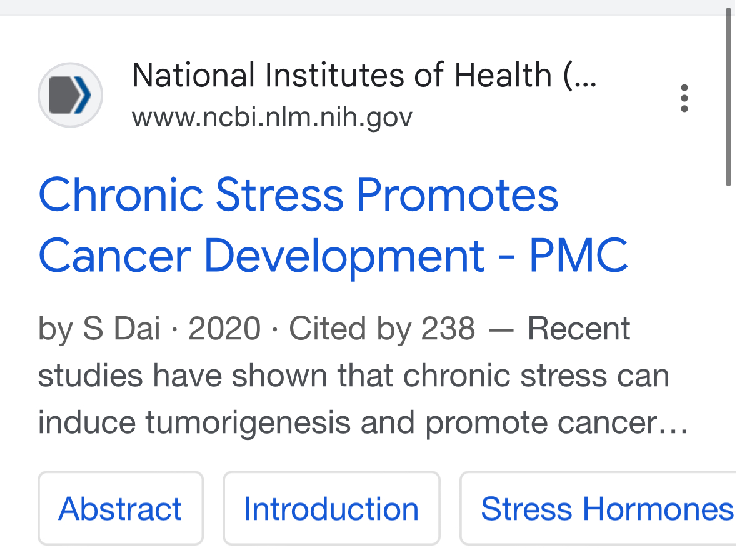Click the truncated '(…' after Health
Screen dimensions: 737x560
pos(580,76)
